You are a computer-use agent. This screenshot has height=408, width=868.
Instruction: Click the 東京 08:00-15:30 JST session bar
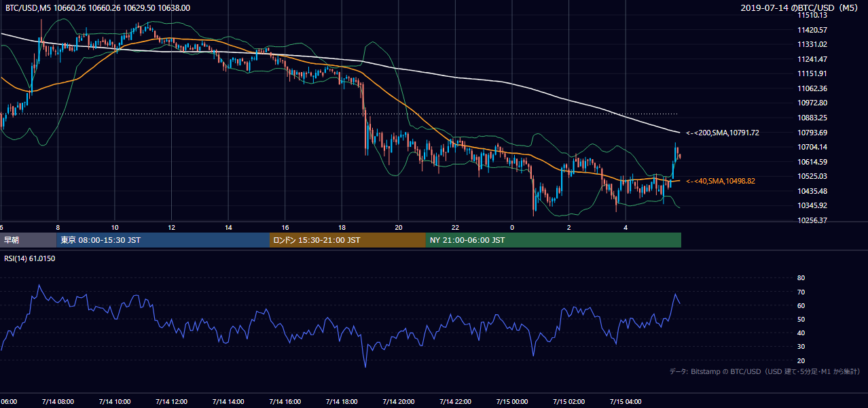(x=163, y=240)
